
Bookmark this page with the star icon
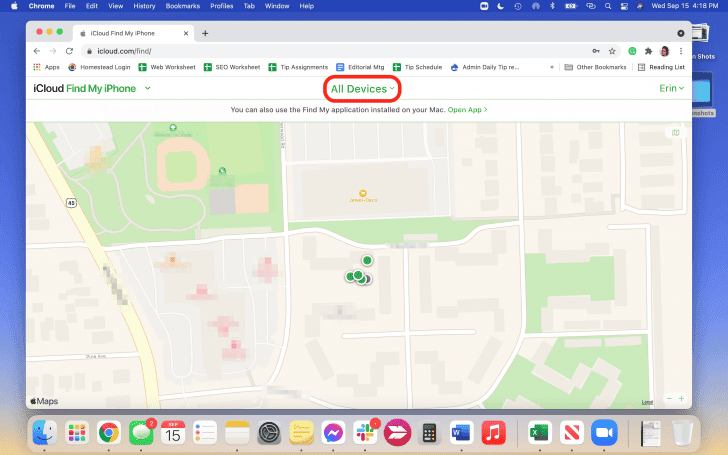[611, 50]
